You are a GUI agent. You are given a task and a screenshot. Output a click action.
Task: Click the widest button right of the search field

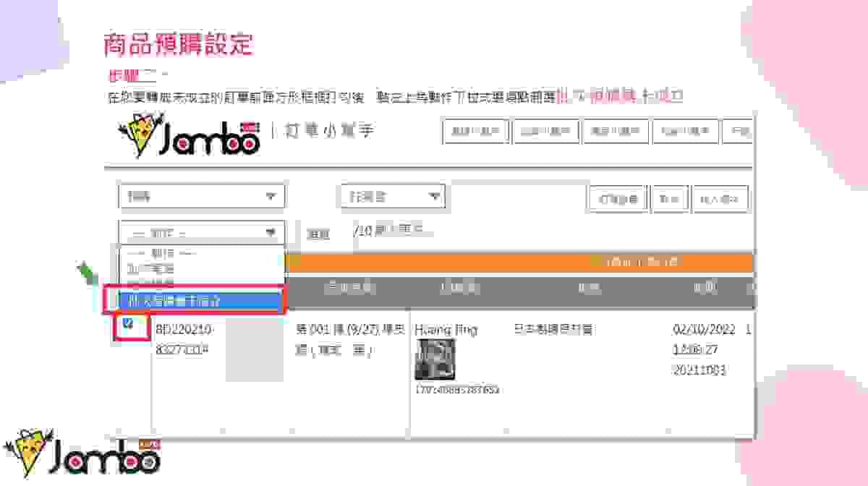pyautogui.click(x=618, y=199)
